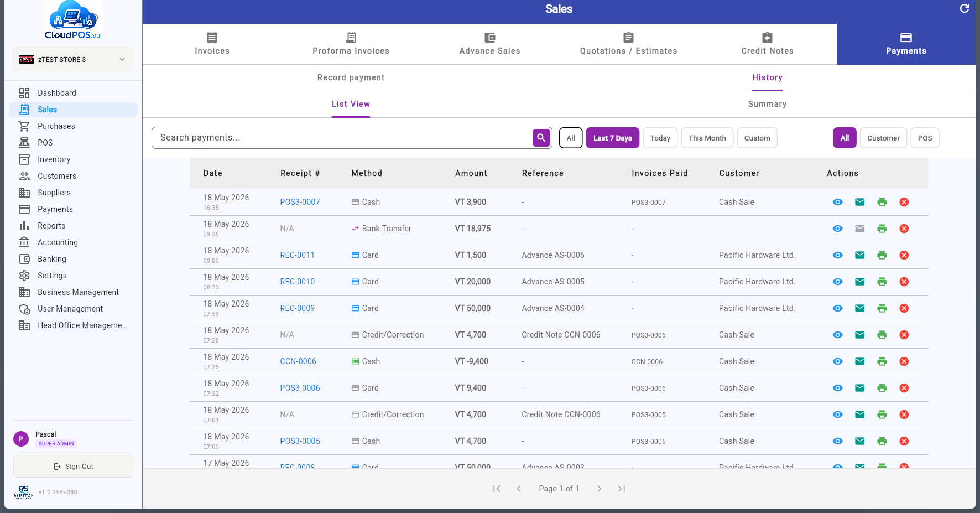This screenshot has height=513, width=980.
Task: Open Quotations / Estimates tab
Action: [x=628, y=44]
